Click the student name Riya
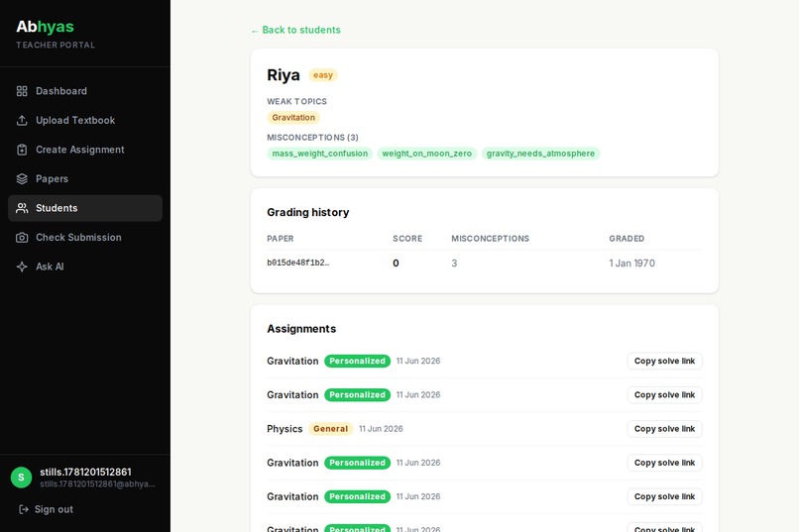The width and height of the screenshot is (799, 532). (284, 75)
